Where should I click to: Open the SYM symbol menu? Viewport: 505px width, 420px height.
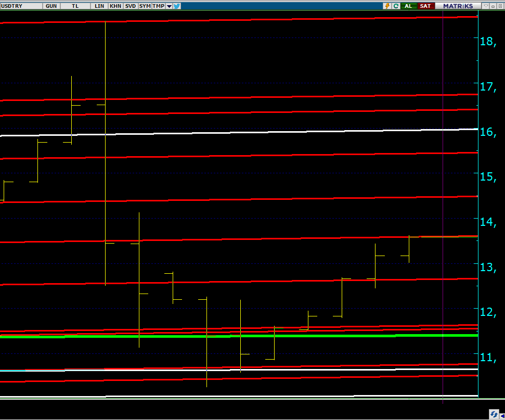click(x=145, y=6)
